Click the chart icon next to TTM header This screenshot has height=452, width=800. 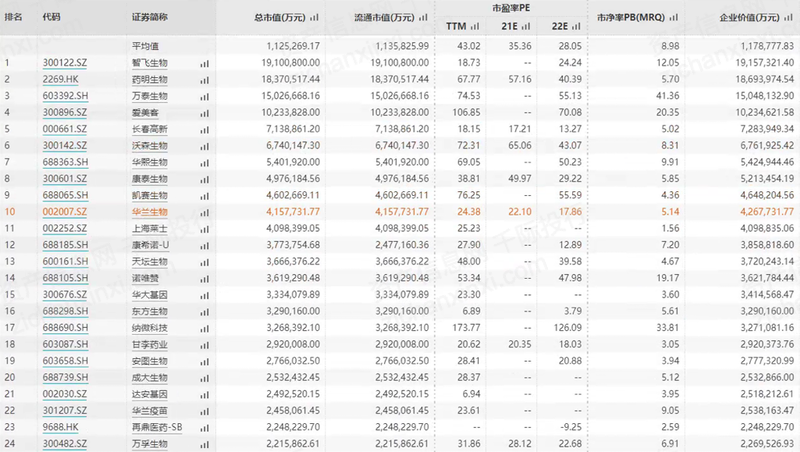click(475, 26)
